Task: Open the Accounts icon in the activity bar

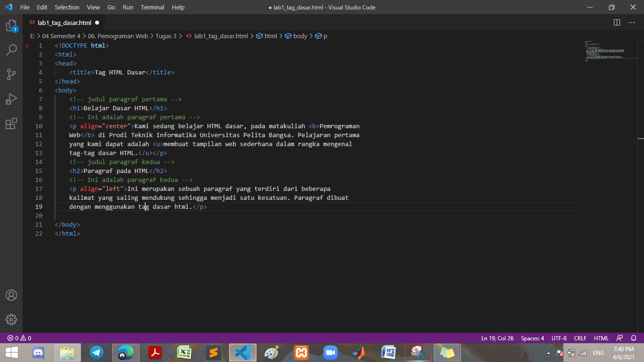Action: coord(11,295)
